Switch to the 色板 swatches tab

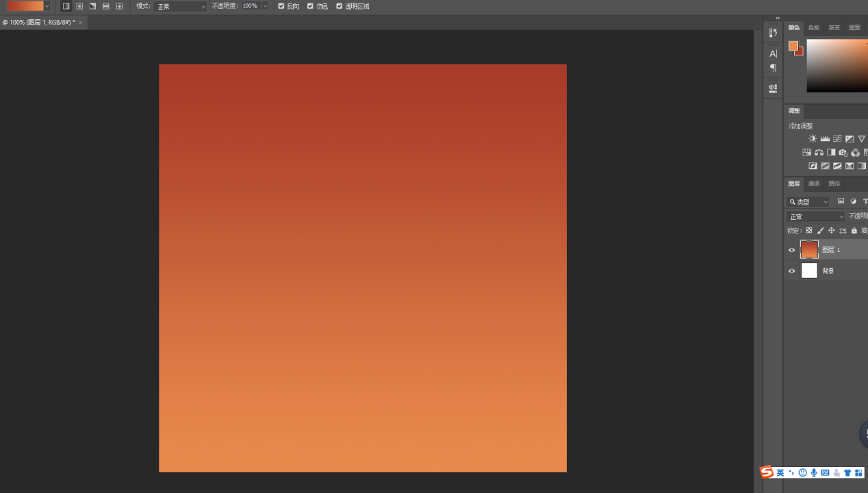[x=814, y=28]
